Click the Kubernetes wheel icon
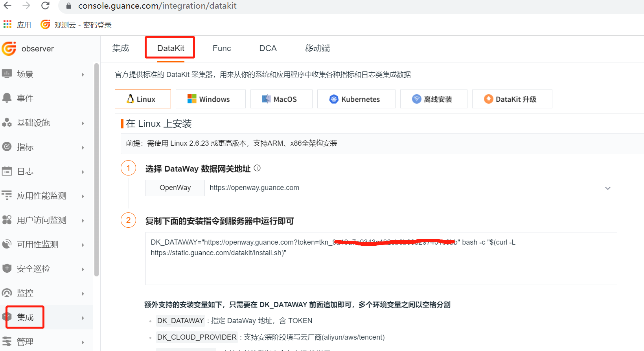 tap(334, 99)
